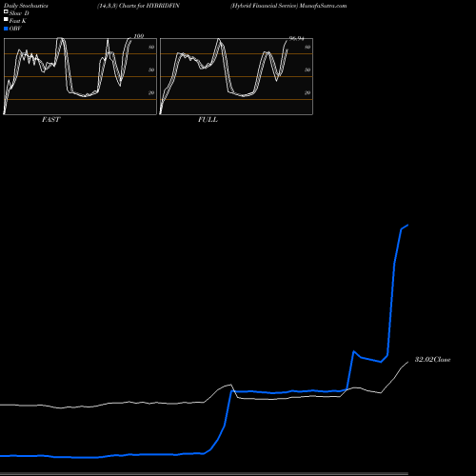The height and width of the screenshot is (476, 476).
Task: Click the '(14,3,3) Charts for HYBRIDFIN' heading
Action: point(138,6)
